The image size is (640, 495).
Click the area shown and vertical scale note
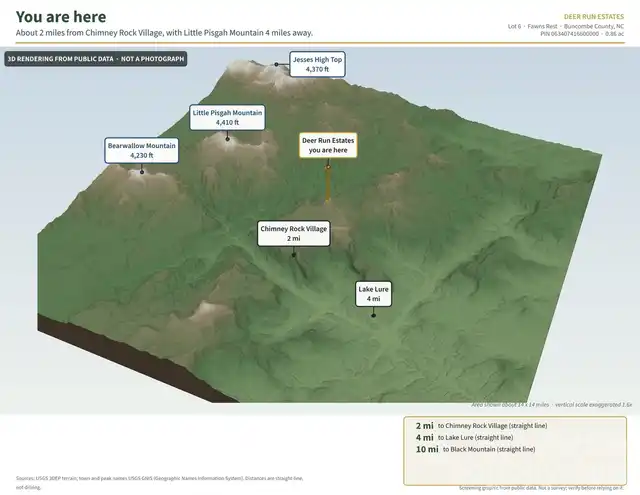[x=551, y=405]
